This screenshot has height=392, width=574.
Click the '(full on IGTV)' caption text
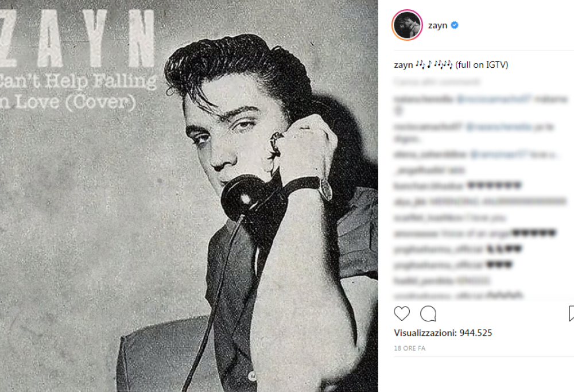click(x=482, y=65)
